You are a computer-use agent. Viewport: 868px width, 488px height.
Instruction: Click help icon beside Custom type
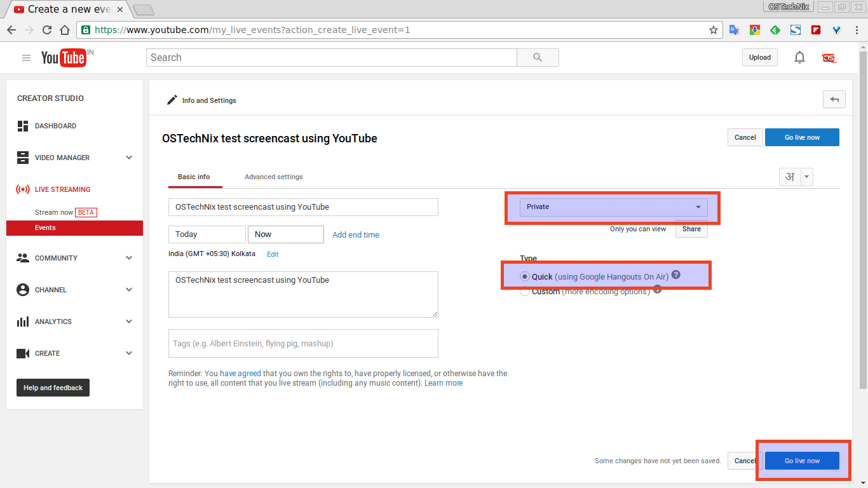pyautogui.click(x=658, y=289)
